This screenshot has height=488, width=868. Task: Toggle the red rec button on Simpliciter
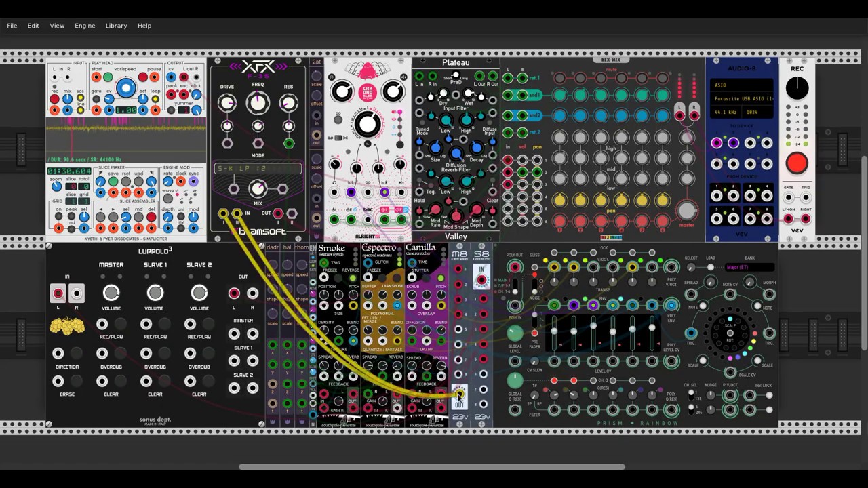(x=54, y=100)
